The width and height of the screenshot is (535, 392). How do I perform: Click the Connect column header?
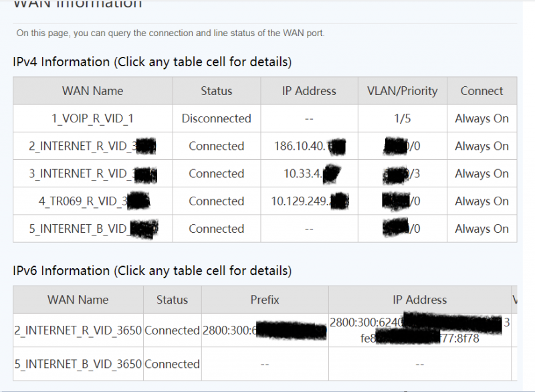481,91
